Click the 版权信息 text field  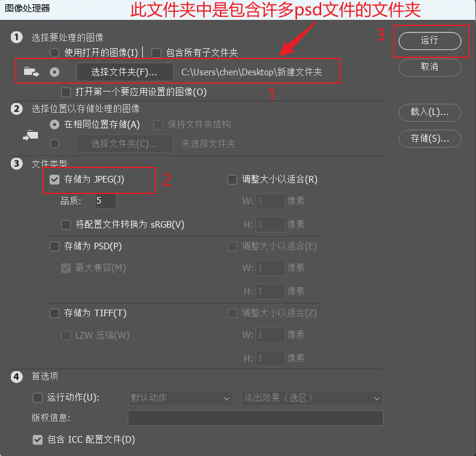pos(255,418)
